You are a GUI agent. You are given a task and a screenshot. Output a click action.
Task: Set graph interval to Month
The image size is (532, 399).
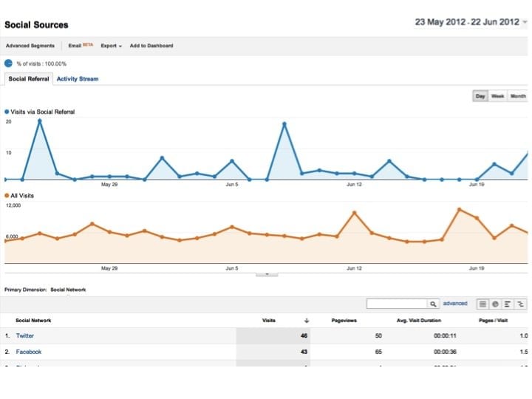click(x=518, y=96)
